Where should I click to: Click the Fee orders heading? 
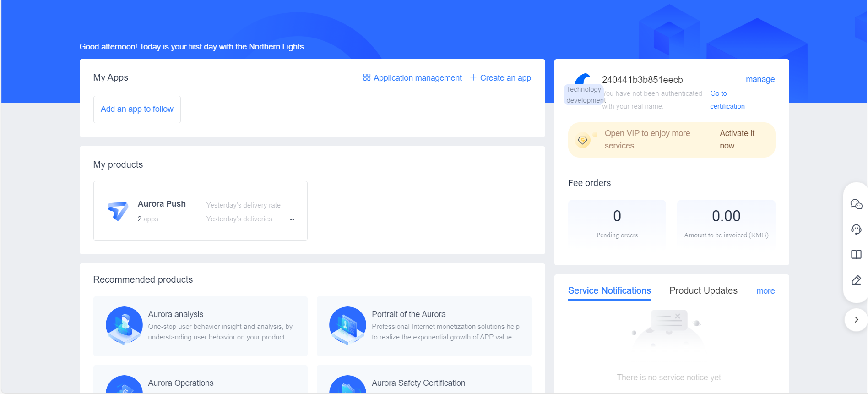pyautogui.click(x=589, y=183)
